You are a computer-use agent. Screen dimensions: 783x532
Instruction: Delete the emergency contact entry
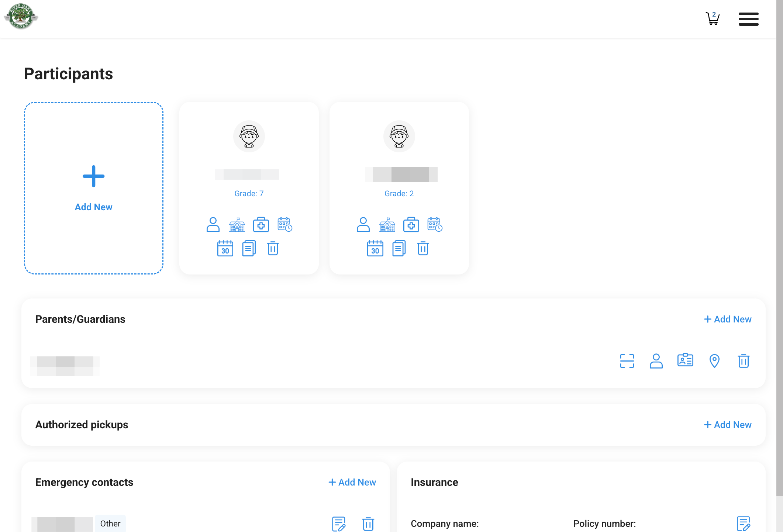[368, 524]
